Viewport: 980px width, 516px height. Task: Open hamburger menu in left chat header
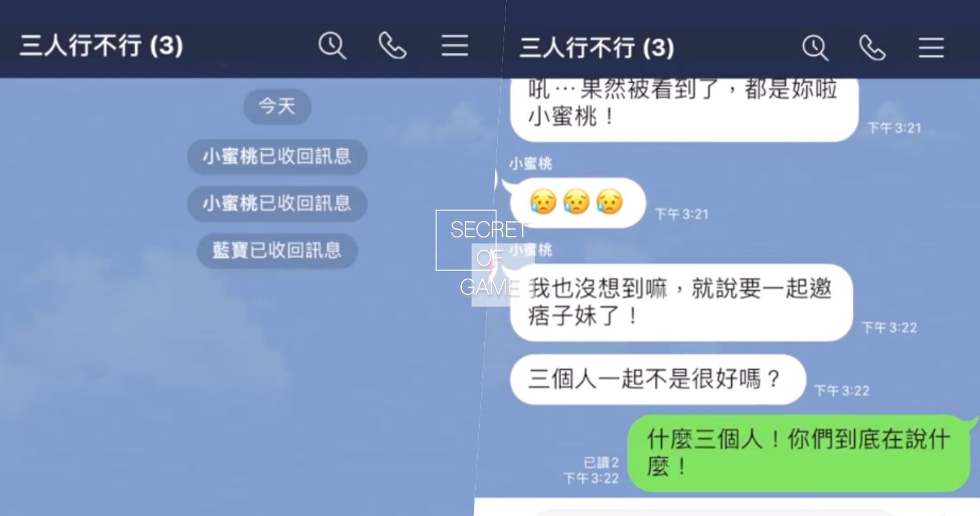pos(455,46)
